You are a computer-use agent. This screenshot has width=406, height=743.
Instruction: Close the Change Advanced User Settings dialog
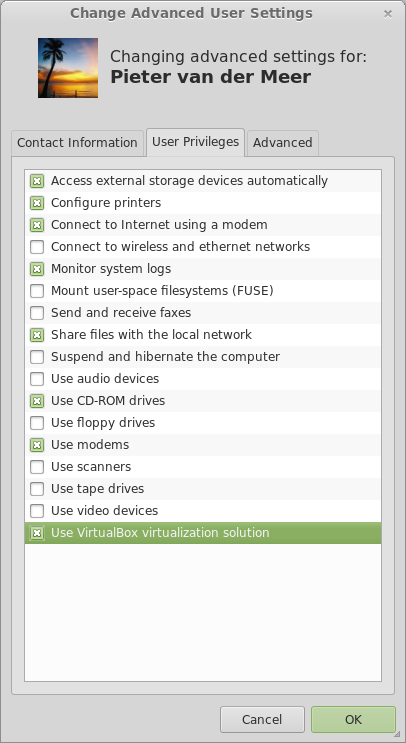tap(388, 14)
